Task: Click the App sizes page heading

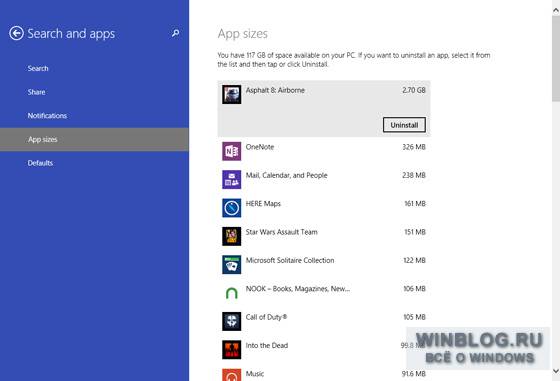Action: click(x=242, y=34)
